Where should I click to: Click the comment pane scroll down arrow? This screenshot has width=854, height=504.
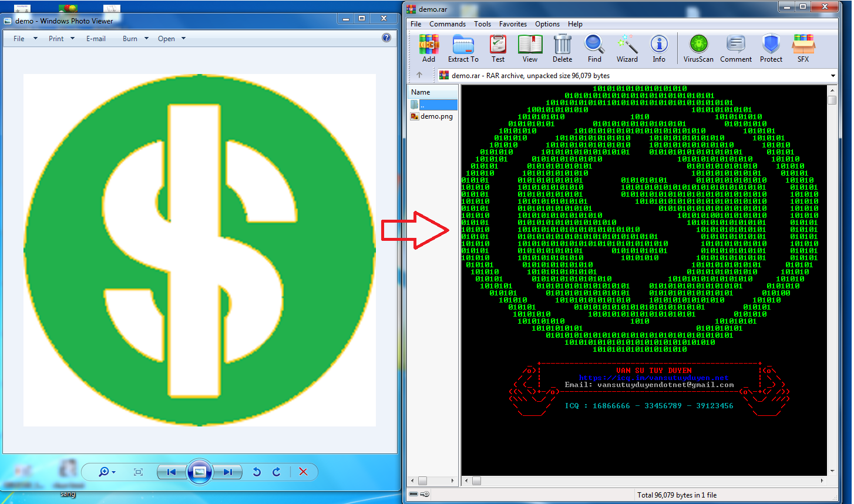[x=832, y=471]
